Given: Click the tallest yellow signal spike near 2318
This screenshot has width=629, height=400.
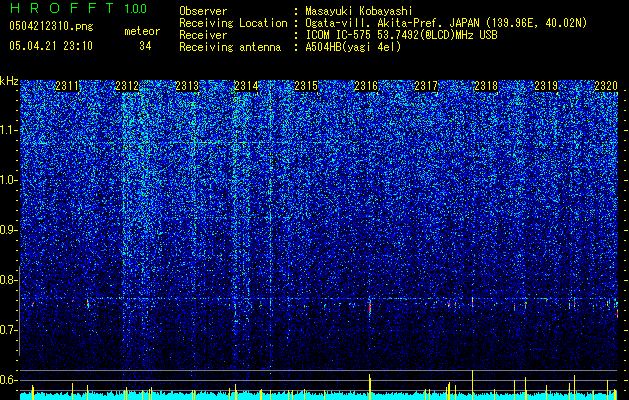Looking at the screenshot, I should tap(473, 385).
